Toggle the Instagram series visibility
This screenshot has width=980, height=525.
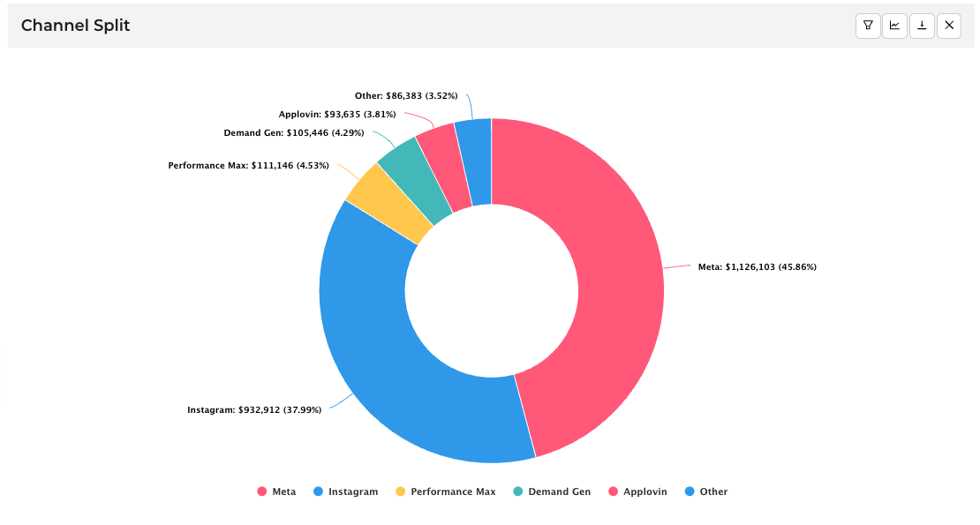coord(346,491)
